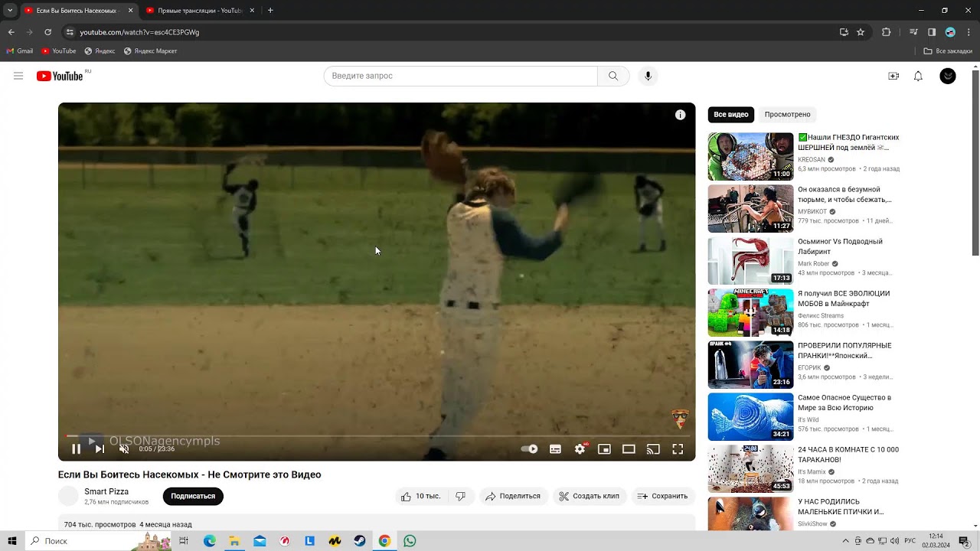Viewport: 980px width, 551px height.
Task: Toggle the autoplay switch
Action: 529,449
